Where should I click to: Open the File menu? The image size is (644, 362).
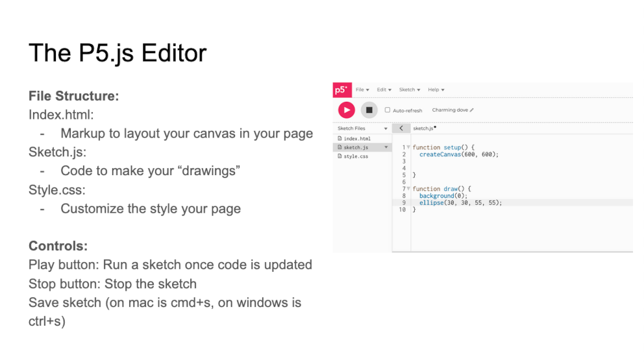point(362,90)
